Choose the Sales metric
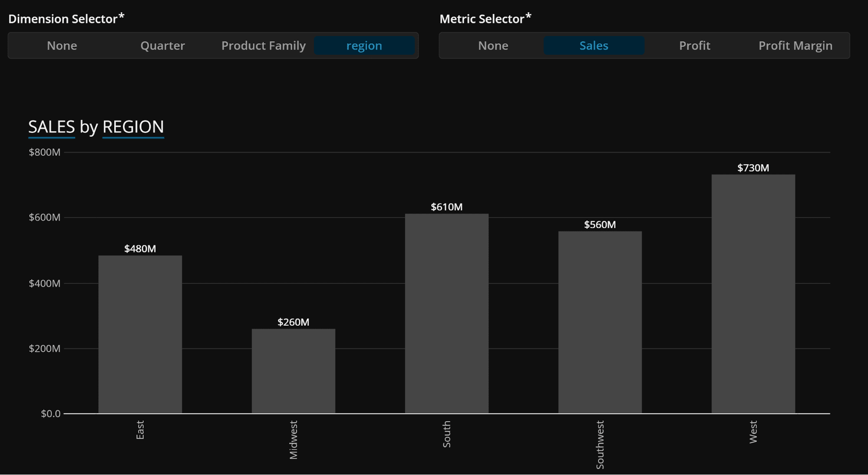The height and width of the screenshot is (475, 868). click(x=594, y=46)
